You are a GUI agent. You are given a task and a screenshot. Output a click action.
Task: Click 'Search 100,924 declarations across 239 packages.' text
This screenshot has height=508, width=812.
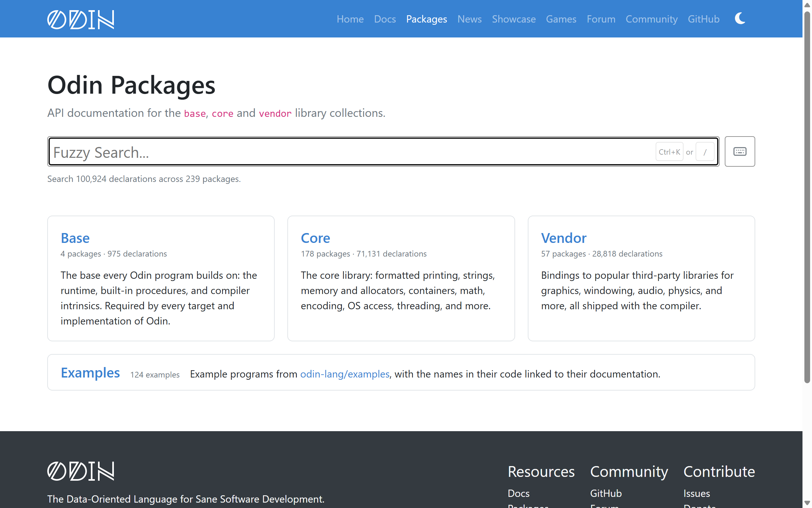tap(144, 179)
